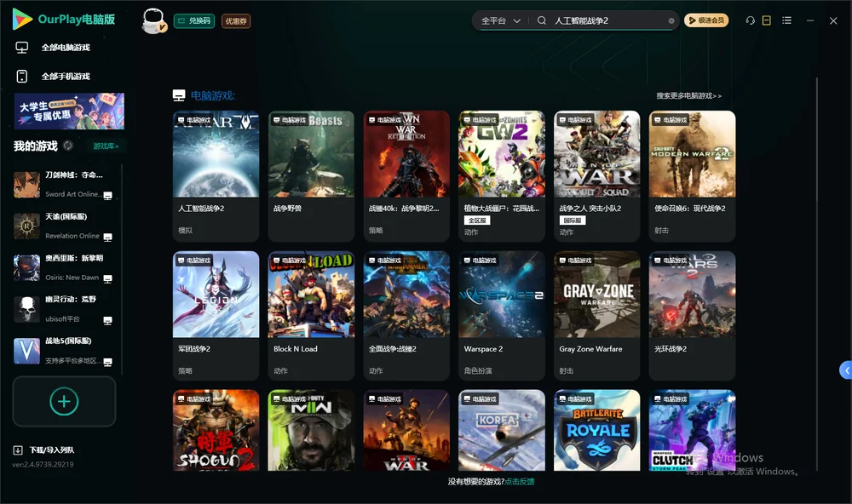The image size is (852, 504).
Task: Click the download queue arrow icon
Action: click(18, 450)
